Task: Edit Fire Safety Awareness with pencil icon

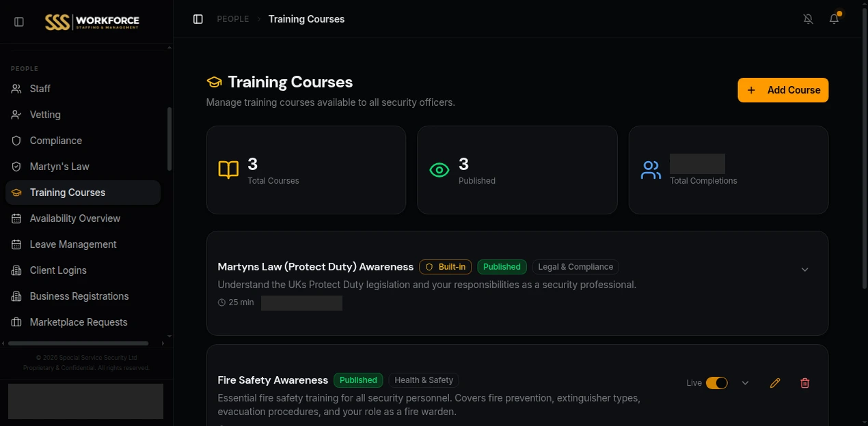Action: point(775,383)
